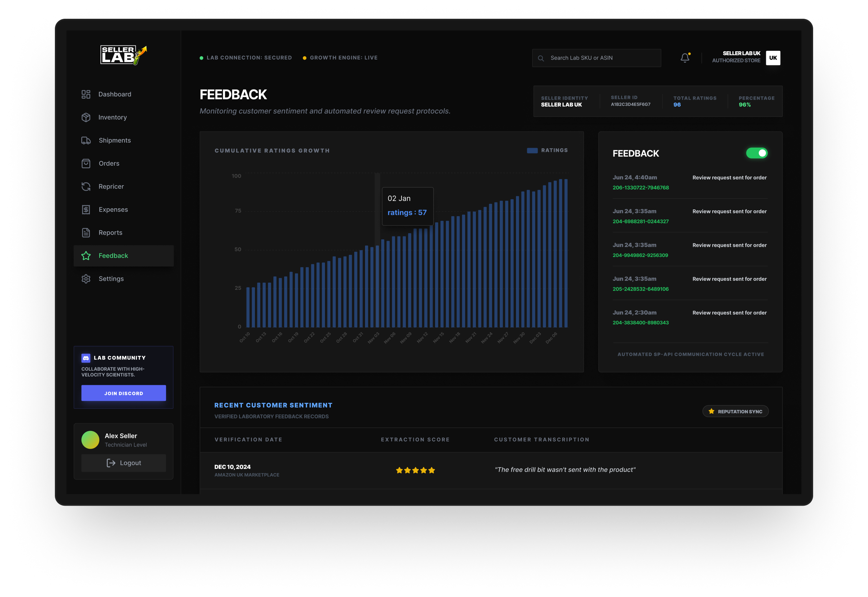868x597 pixels.
Task: Open the Orders section
Action: point(86,163)
